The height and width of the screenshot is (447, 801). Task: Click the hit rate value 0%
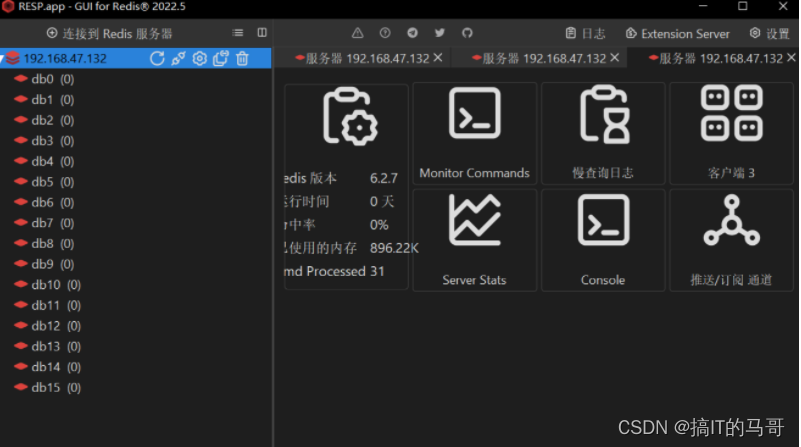pos(379,225)
